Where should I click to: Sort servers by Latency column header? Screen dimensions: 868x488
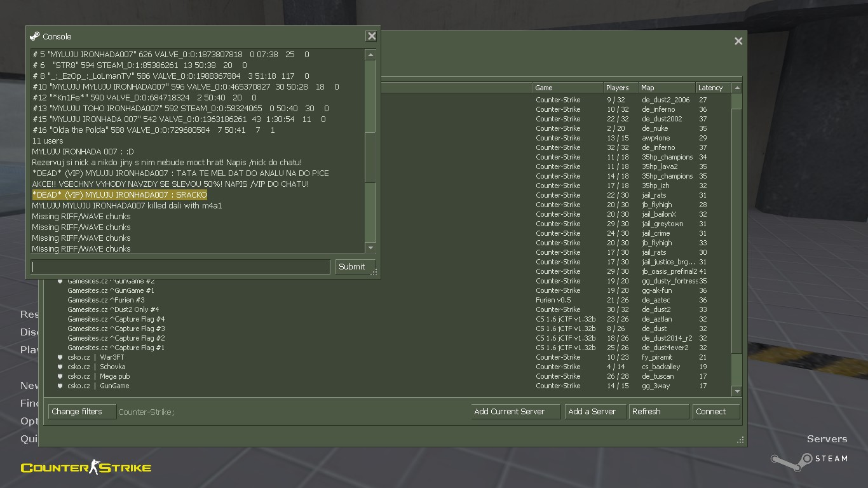[714, 88]
